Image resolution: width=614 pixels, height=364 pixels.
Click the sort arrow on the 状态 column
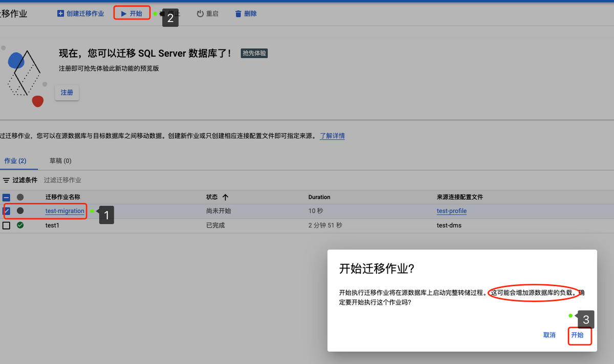click(x=226, y=197)
